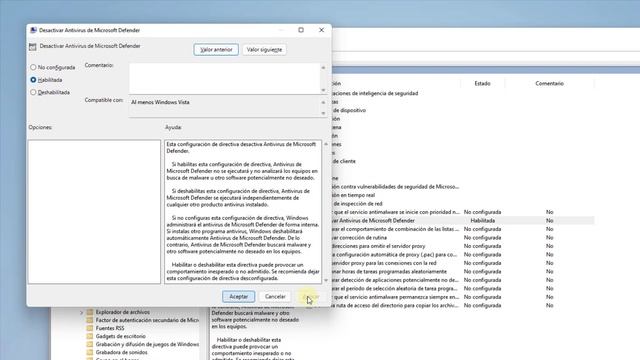
Task: Select Explorador de archivos in the tree
Action: click(122, 312)
